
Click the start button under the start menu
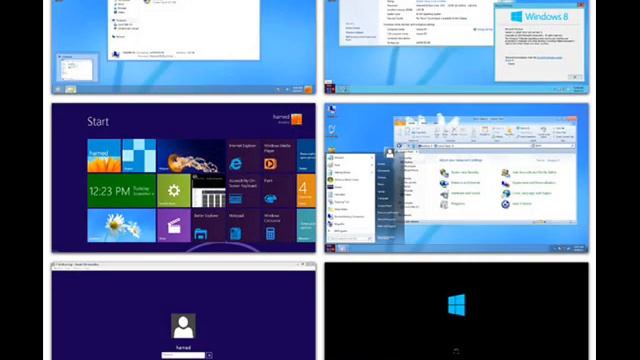(330, 248)
